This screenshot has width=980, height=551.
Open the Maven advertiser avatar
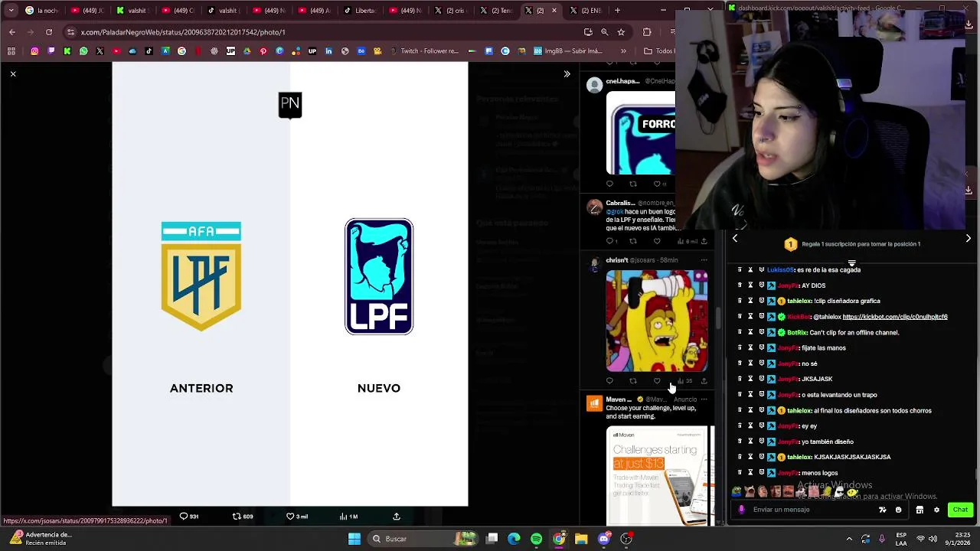pyautogui.click(x=594, y=403)
